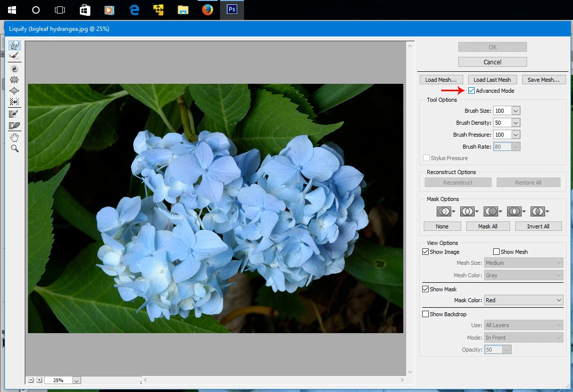Enable the Show Mesh checkbox
573x392 pixels.
[496, 251]
